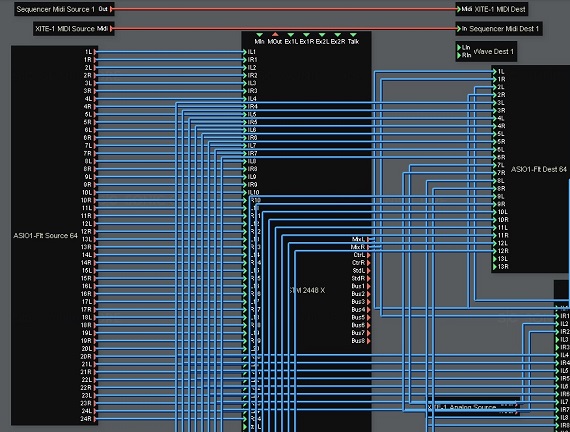Click the Out port of Sequencer Midi Source 1
570x432 pixels.
pyautogui.click(x=111, y=9)
